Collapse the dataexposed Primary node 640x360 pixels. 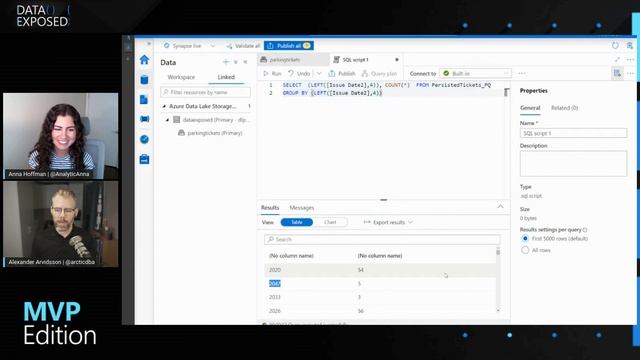[x=167, y=120]
